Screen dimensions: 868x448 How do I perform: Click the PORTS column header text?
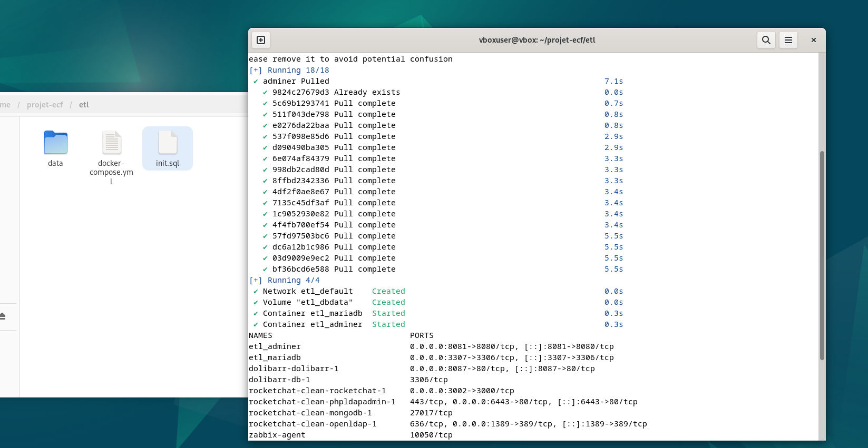point(422,335)
